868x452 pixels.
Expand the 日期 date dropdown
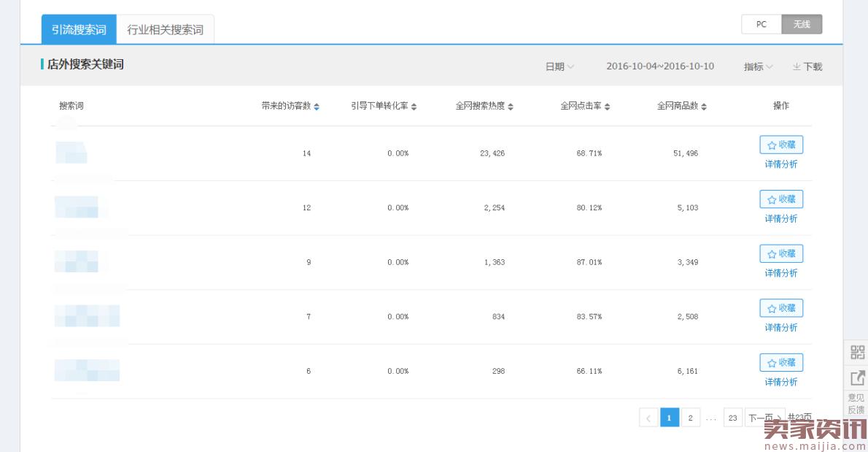pos(559,66)
